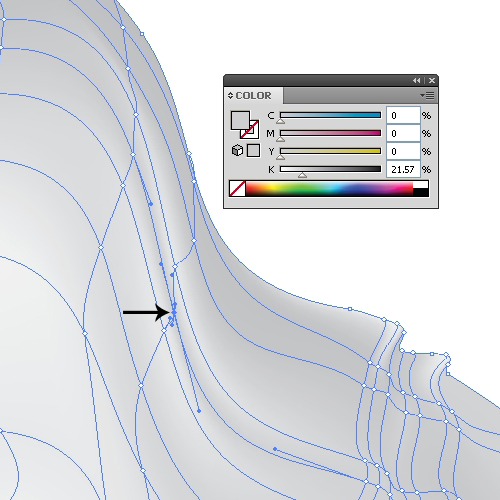Click the web-safe gray swatch beside the cube

pyautogui.click(x=253, y=150)
